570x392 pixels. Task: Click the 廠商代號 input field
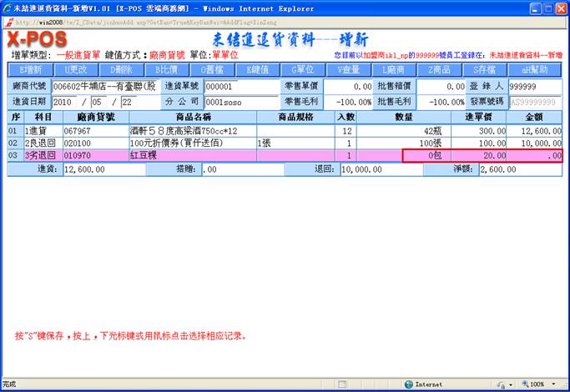[x=104, y=86]
